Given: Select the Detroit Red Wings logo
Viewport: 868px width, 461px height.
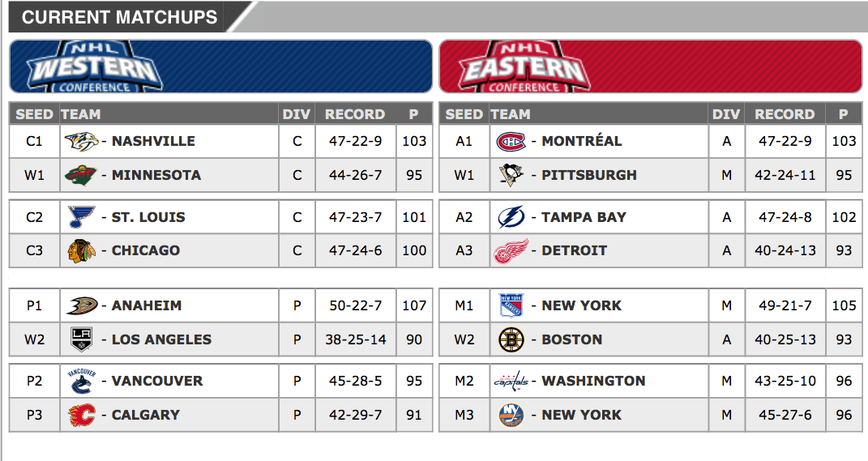Looking at the screenshot, I should click(x=511, y=251).
